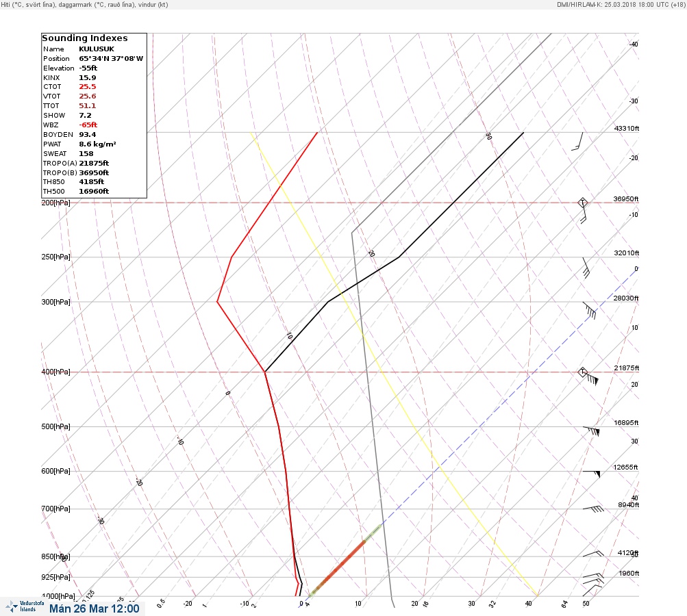687x616 pixels.
Task: Click the wind barb at the 850 hPa level
Action: [593, 554]
